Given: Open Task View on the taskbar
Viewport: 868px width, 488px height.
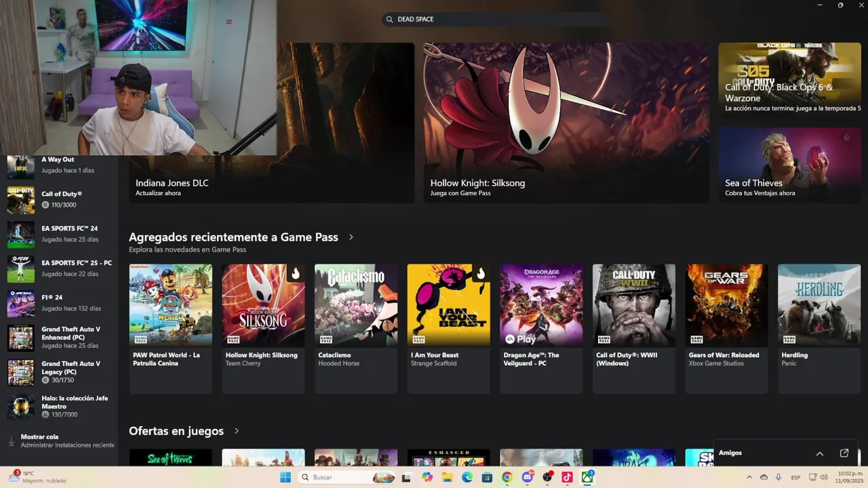Looking at the screenshot, I should tap(406, 477).
